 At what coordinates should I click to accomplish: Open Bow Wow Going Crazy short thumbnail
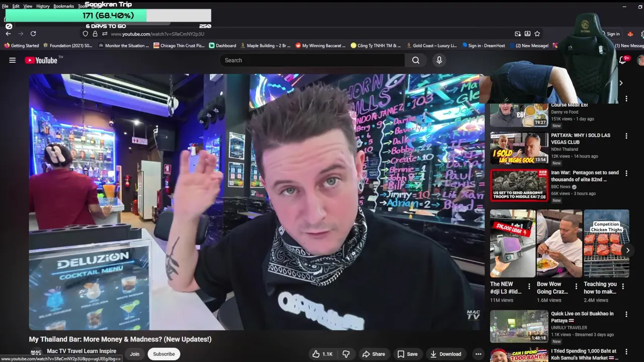click(559, 243)
